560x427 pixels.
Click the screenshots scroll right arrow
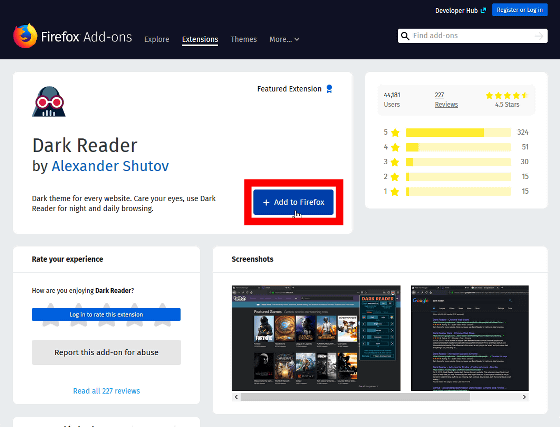coord(524,397)
